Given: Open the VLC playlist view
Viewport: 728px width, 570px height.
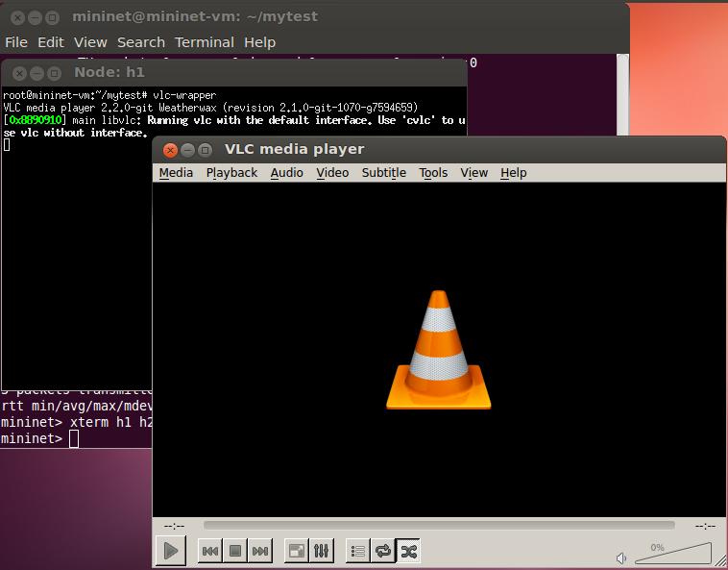Looking at the screenshot, I should pos(358,551).
